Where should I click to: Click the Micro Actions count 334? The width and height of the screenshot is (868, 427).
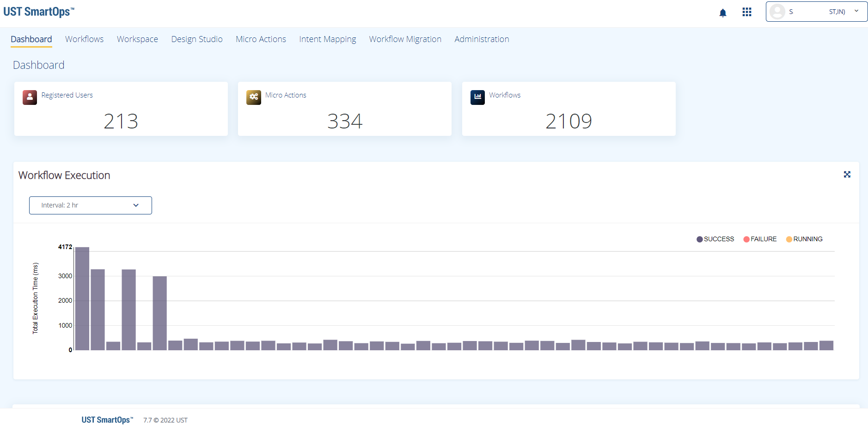point(345,122)
